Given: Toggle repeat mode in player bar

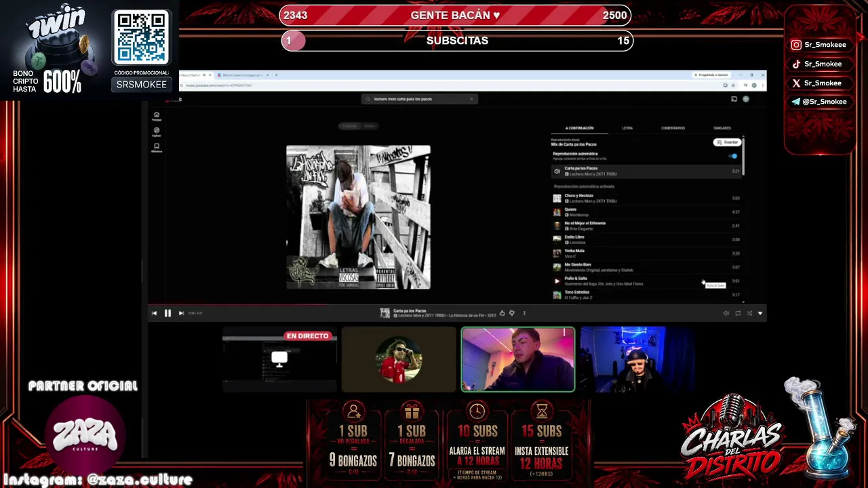Looking at the screenshot, I should [x=738, y=313].
